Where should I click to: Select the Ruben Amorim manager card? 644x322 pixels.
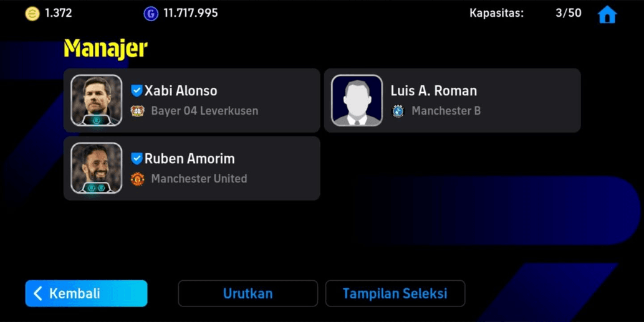pyautogui.click(x=192, y=168)
